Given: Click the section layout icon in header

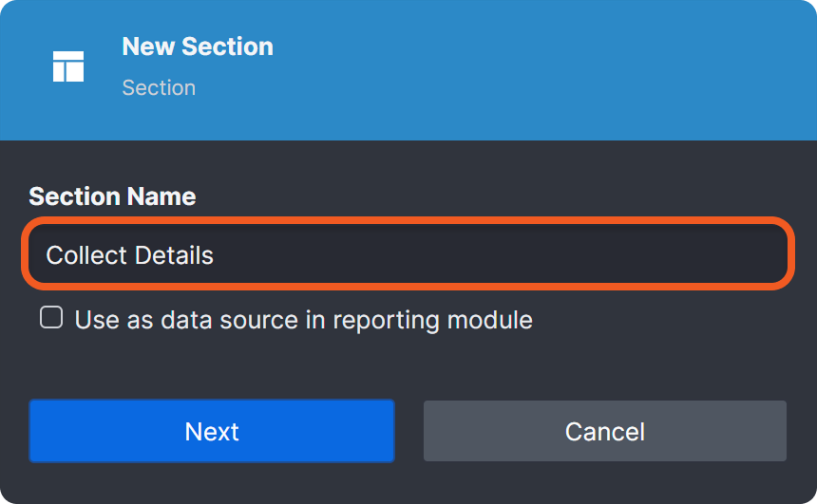Looking at the screenshot, I should tap(68, 66).
